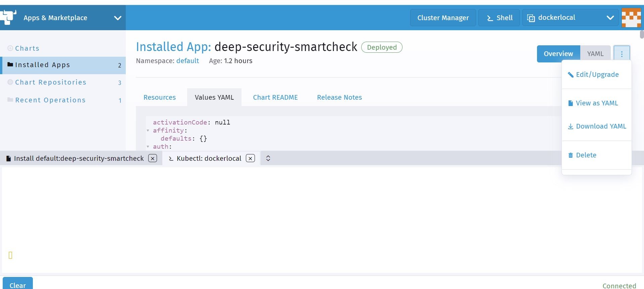Click the file icon beside View as YAML
This screenshot has width=644, height=289.
tap(571, 103)
